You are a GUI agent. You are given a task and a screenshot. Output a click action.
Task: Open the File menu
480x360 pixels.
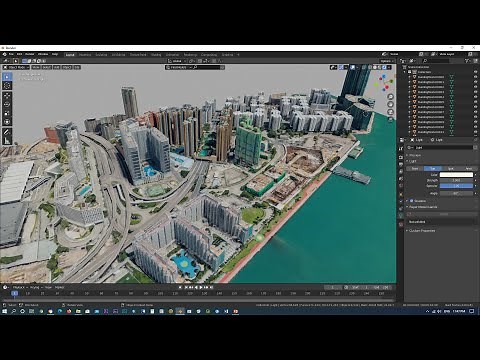click(x=11, y=54)
